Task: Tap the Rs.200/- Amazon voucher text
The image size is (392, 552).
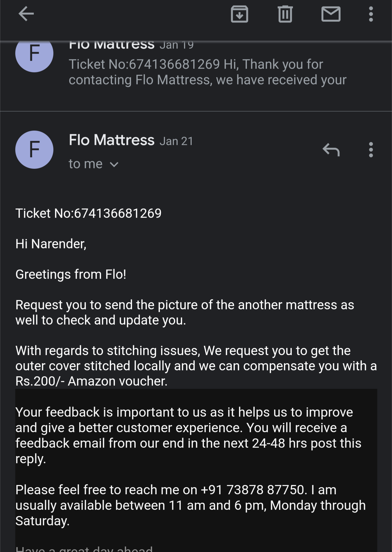Action: tap(91, 381)
